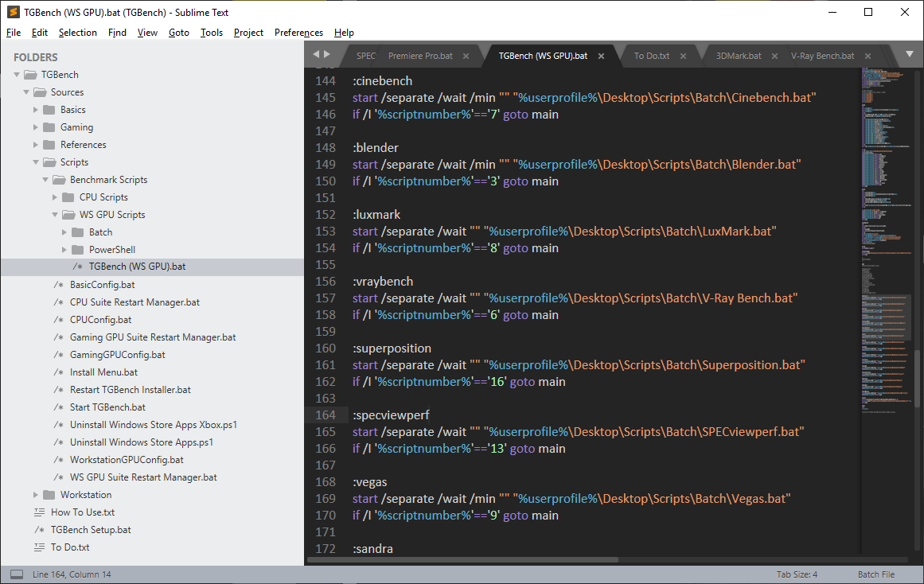Click the Benchmark Scripts folder icon
Screen dimensions: 924x584
coord(59,180)
